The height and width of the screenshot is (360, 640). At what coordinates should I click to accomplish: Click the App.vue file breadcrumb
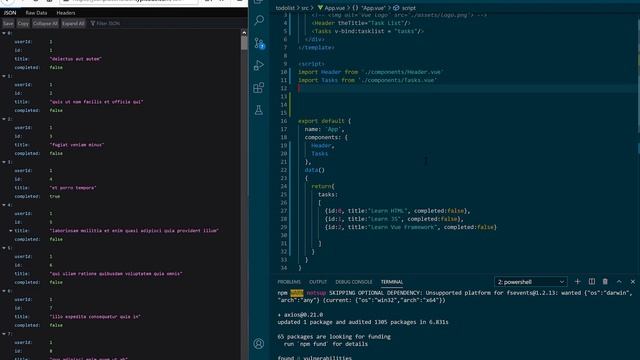click(335, 8)
